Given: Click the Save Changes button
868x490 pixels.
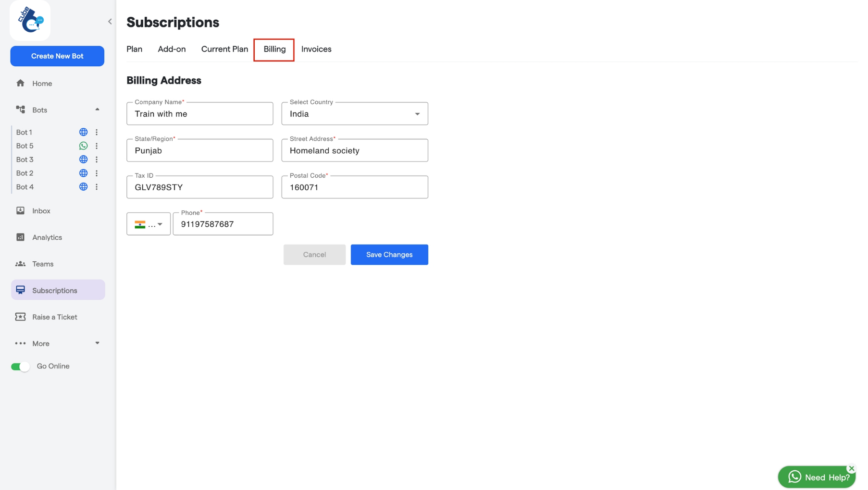Looking at the screenshot, I should point(389,254).
